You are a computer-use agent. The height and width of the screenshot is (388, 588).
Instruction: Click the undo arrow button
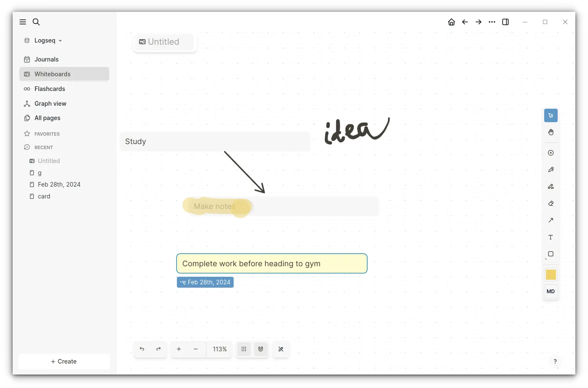tap(142, 349)
